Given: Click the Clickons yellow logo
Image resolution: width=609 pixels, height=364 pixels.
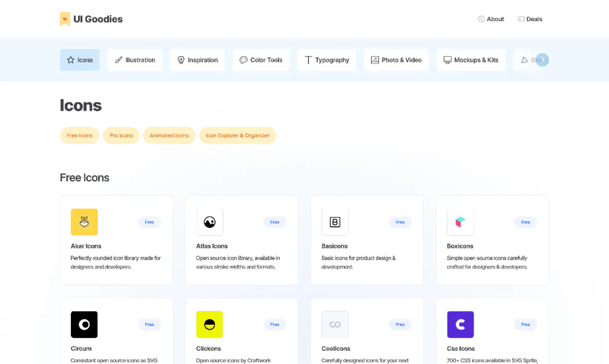Looking at the screenshot, I should pos(210,325).
